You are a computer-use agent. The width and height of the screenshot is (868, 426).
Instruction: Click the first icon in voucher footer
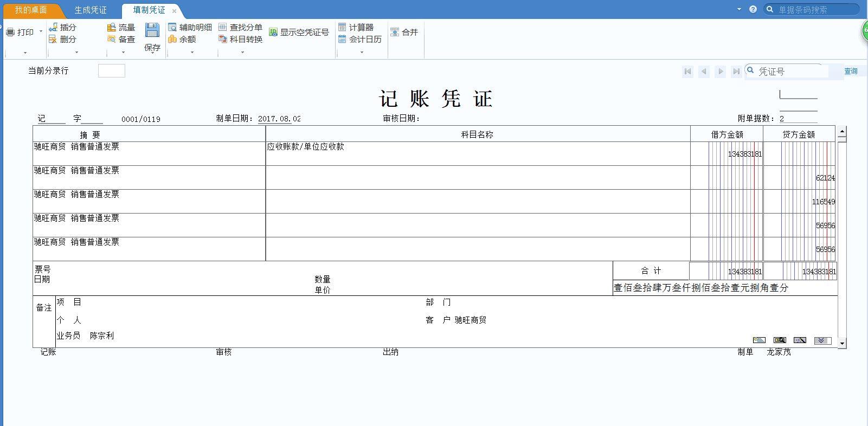tap(759, 340)
